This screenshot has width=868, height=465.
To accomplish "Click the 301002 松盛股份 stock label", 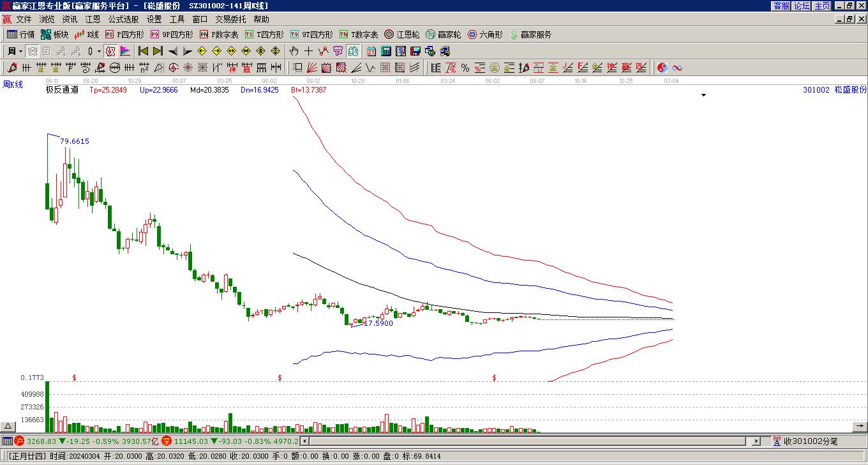I will 835,90.
